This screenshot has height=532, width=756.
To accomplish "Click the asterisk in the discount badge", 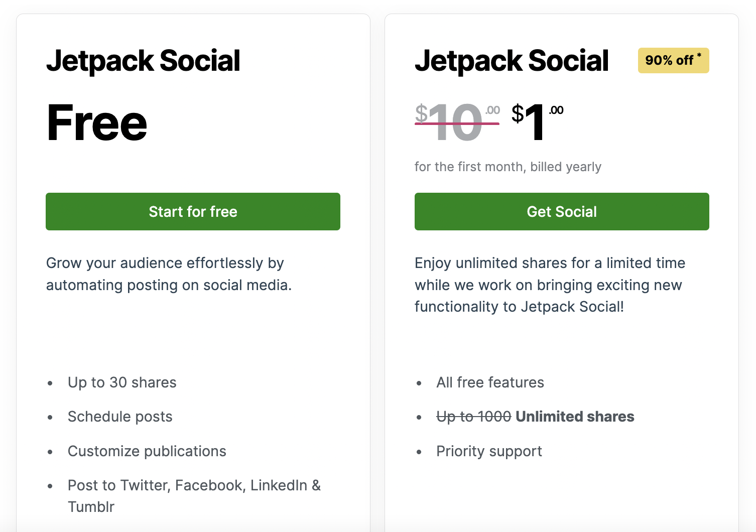I will [699, 55].
